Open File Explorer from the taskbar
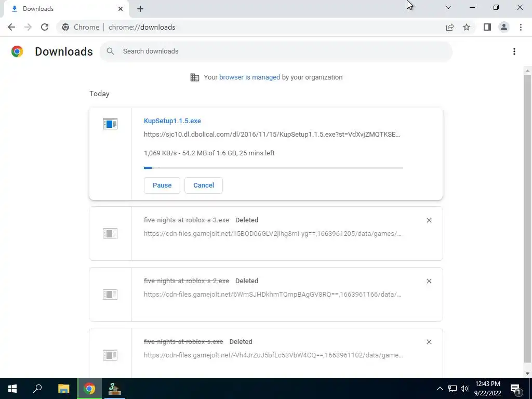 [63, 389]
